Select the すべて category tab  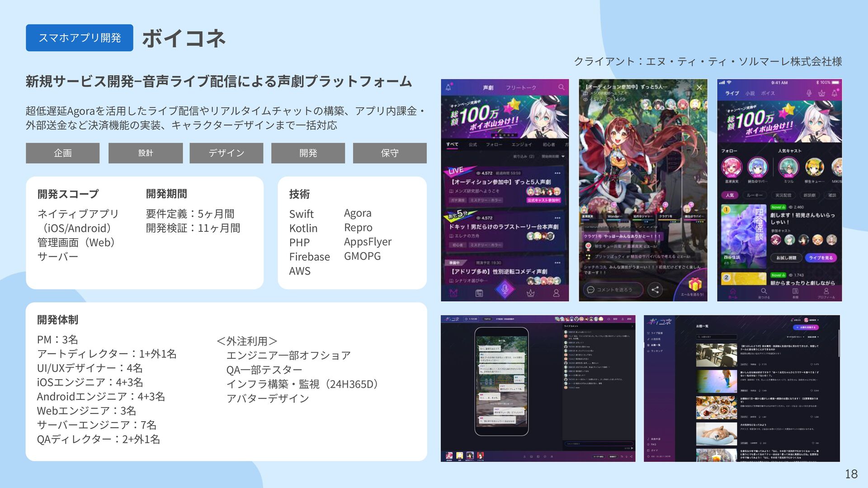coord(452,145)
